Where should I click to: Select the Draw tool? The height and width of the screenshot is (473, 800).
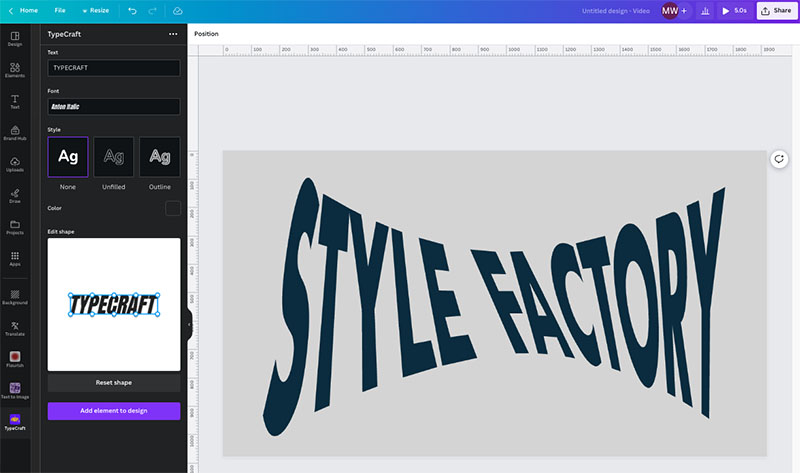(x=15, y=196)
